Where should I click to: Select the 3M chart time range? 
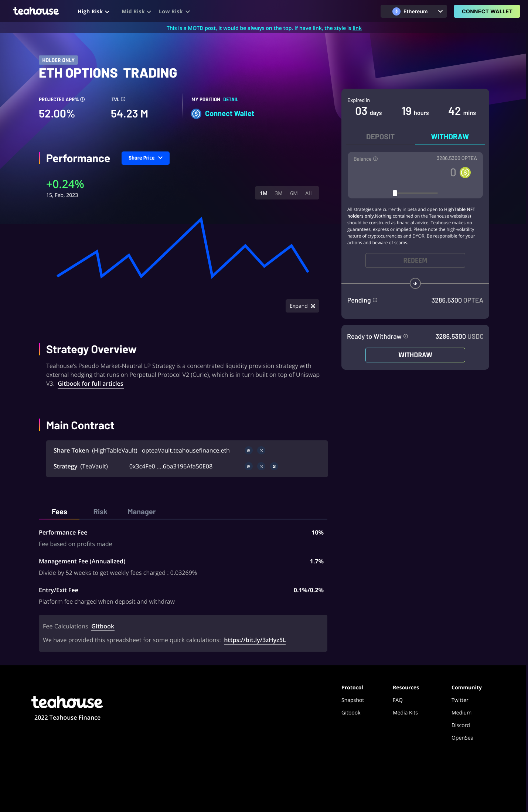279,193
